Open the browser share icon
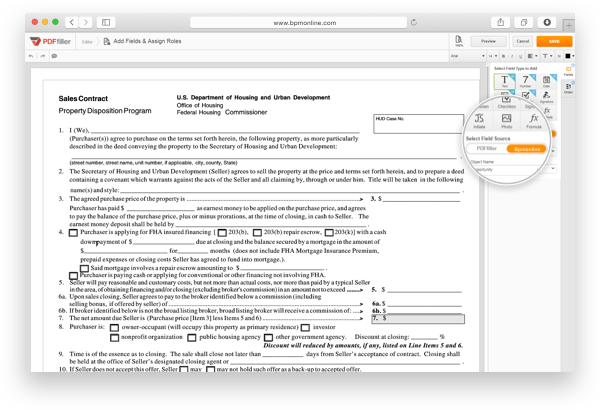 (501, 22)
